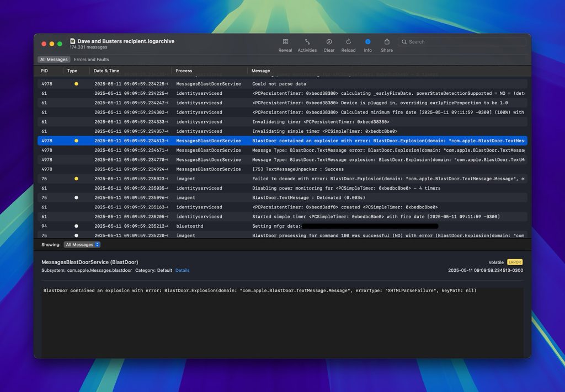Screen dimensions: 565x392
Task: Select the BlastDoor explosion error log row
Action: (x=331, y=141)
